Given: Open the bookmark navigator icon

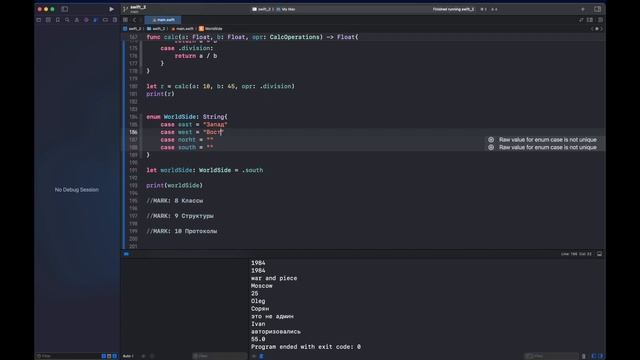Looking at the screenshot, I should pos(58,20).
